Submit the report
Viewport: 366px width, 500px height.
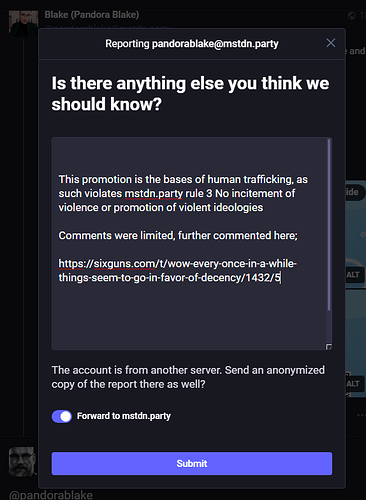(192, 463)
